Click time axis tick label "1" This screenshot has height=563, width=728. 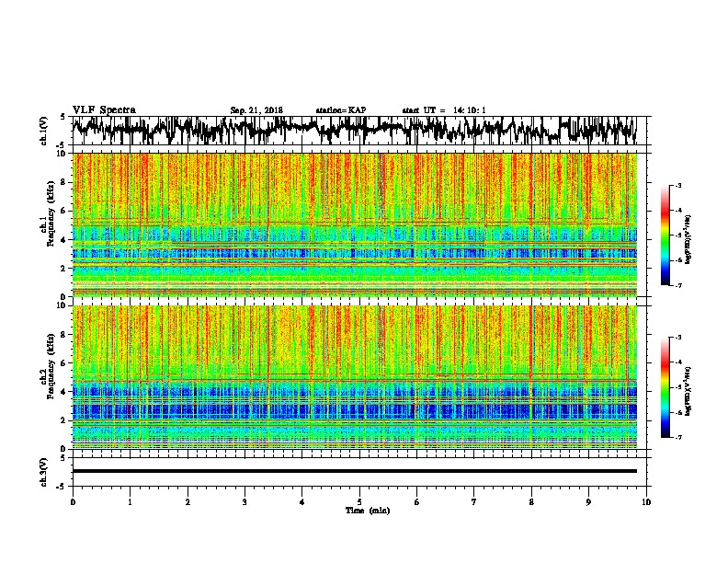coord(130,501)
